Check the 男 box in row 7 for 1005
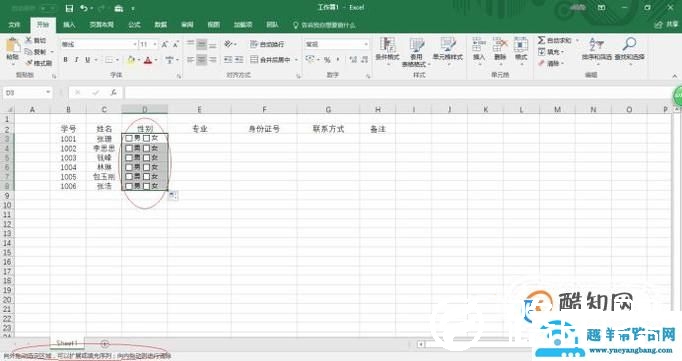This screenshot has height=361, width=682. [129, 177]
